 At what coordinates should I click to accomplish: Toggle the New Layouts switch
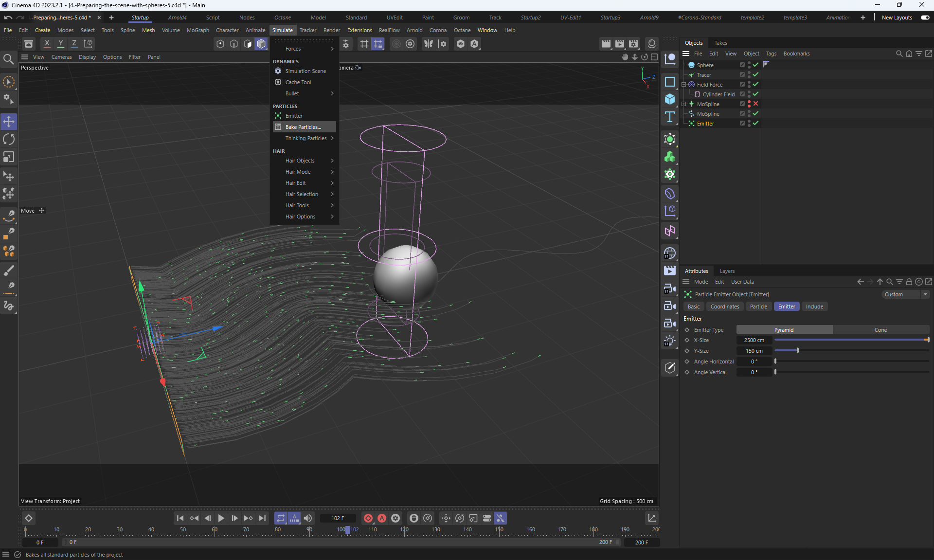[x=925, y=18]
